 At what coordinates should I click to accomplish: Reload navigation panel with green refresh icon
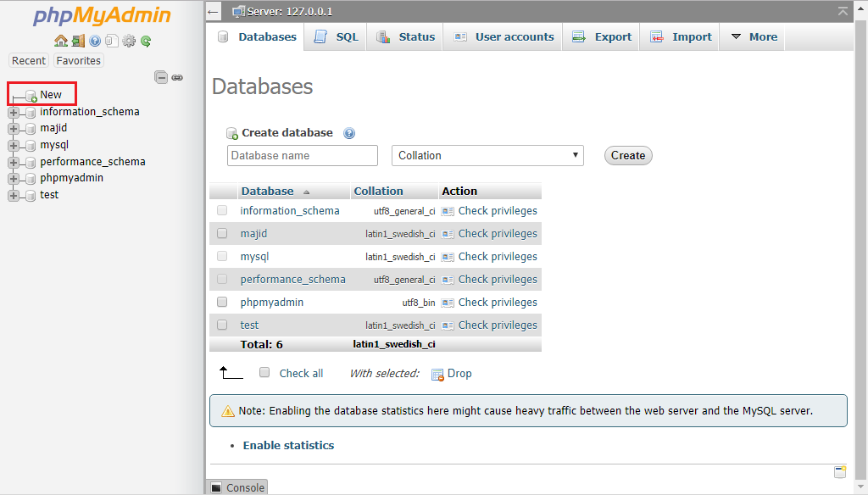pos(146,41)
